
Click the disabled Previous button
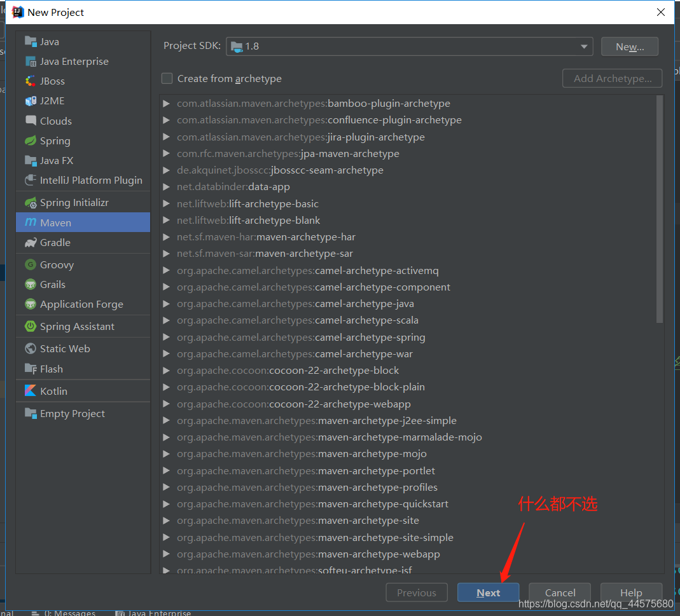(x=417, y=592)
